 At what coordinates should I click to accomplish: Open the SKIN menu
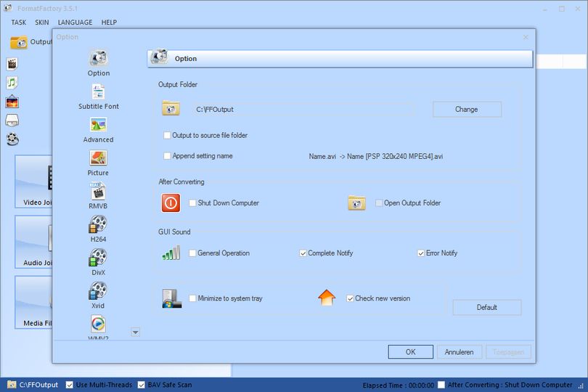click(x=42, y=23)
